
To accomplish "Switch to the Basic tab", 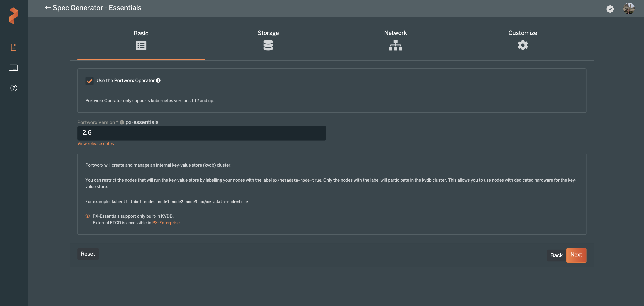I will 141,33.
